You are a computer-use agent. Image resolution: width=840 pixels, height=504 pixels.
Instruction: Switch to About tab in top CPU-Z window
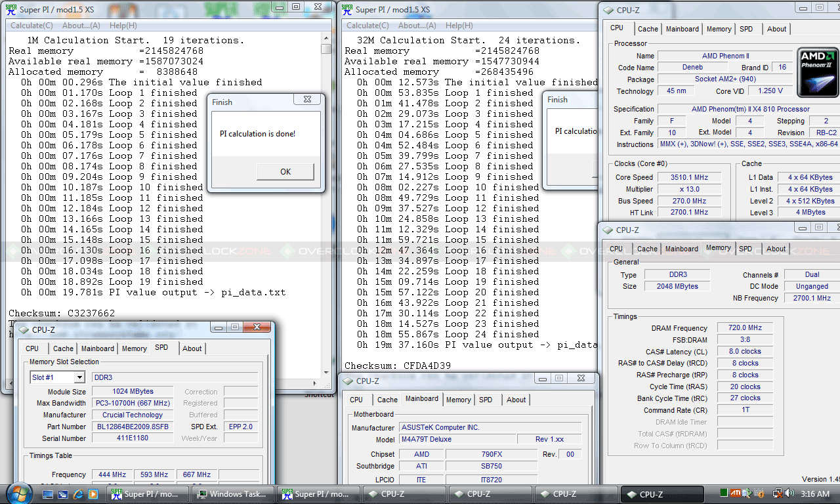pos(776,29)
